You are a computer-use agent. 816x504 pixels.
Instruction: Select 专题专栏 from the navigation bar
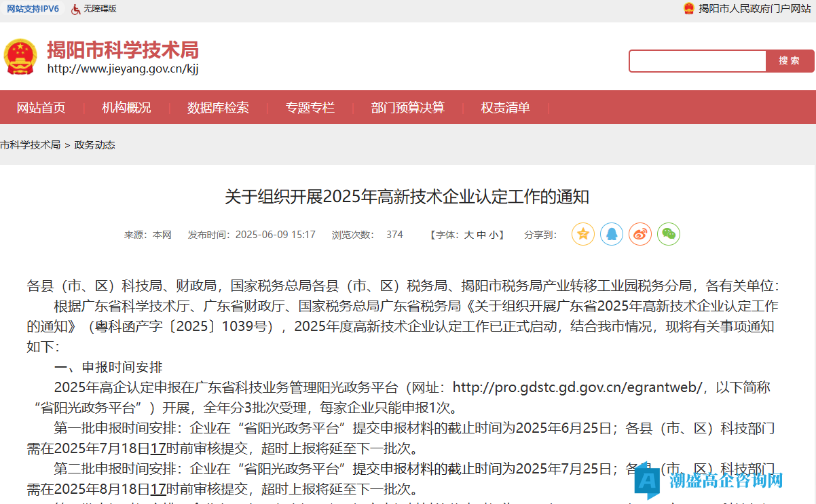pos(310,108)
